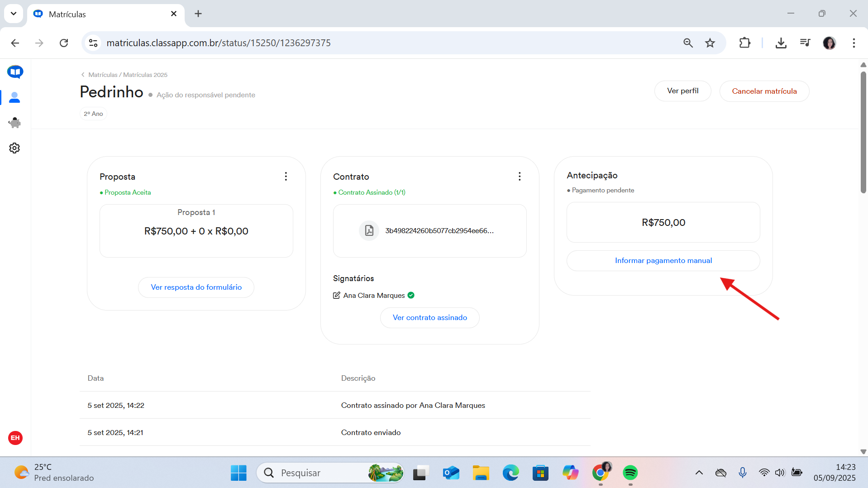The image size is (868, 488).
Task: Click Informar pagamento manual
Action: (x=663, y=261)
